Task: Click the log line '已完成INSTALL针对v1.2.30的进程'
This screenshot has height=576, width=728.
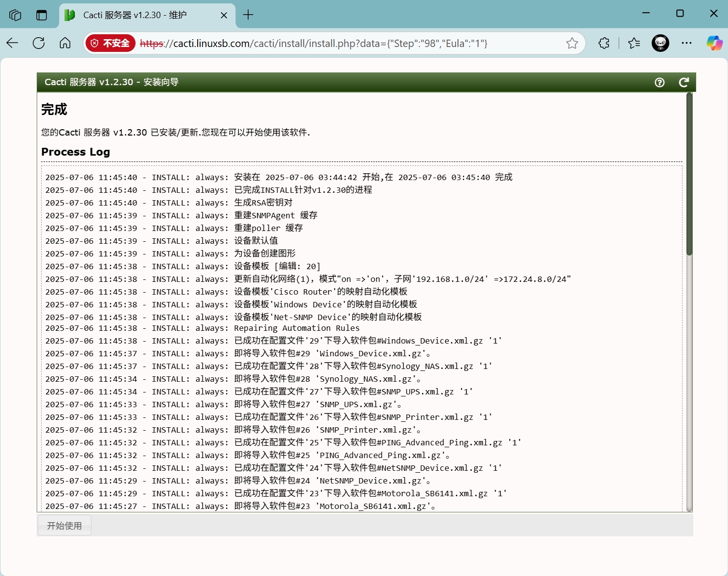Action: point(208,190)
